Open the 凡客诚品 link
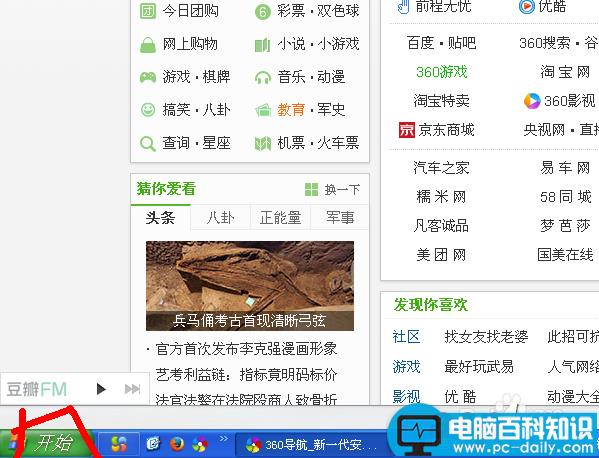This screenshot has width=599, height=458. [x=441, y=225]
